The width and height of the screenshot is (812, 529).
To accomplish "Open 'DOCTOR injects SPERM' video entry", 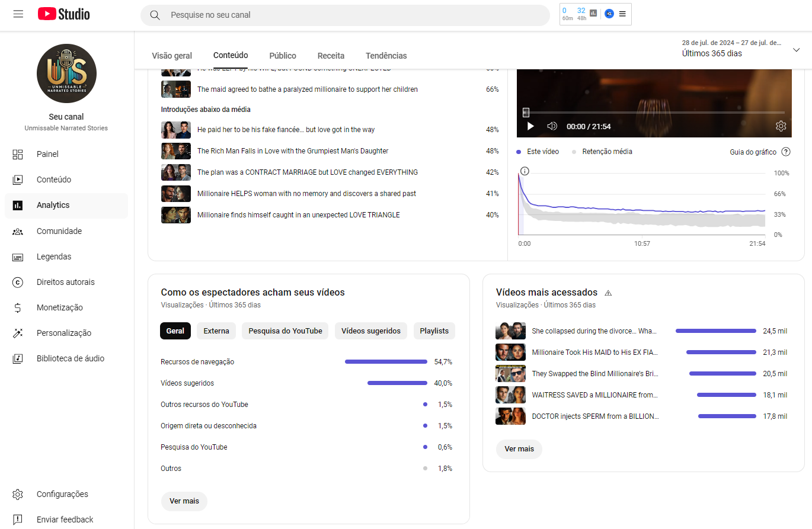I will coord(596,416).
